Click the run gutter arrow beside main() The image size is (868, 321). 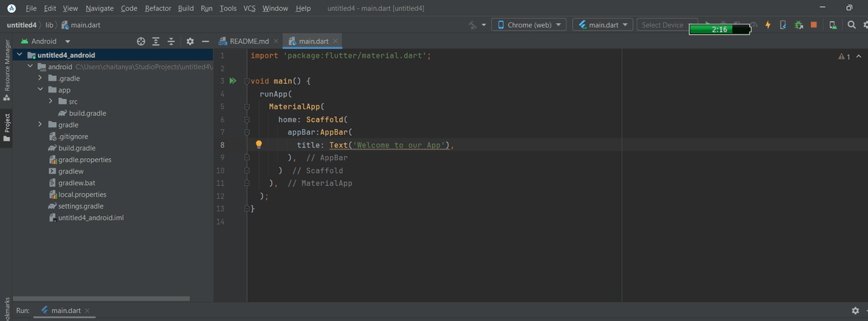[233, 81]
